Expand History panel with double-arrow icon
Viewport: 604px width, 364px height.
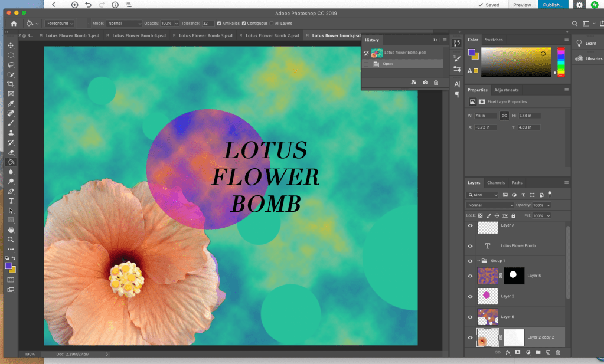click(x=435, y=40)
